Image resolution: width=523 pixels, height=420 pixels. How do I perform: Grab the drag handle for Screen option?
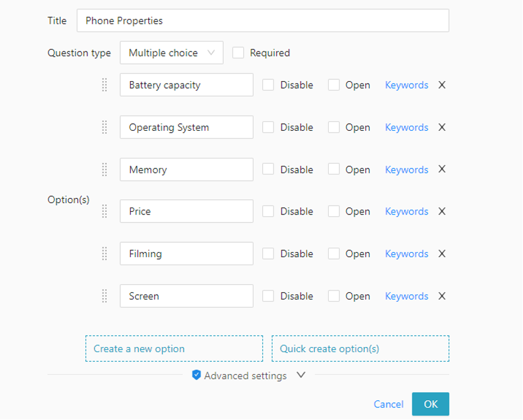pyautogui.click(x=104, y=296)
